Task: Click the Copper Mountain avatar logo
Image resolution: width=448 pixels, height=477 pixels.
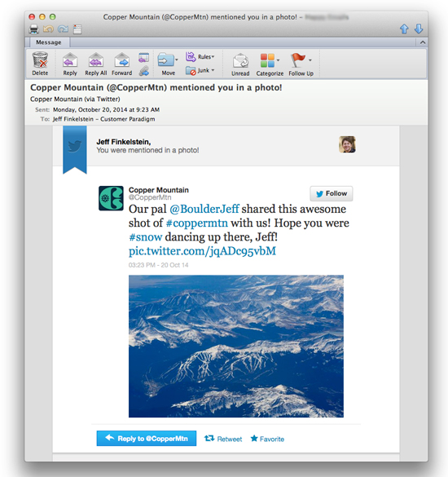Action: pos(111,198)
